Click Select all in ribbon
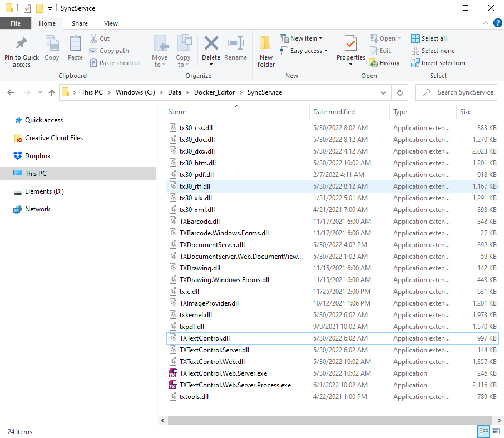Viewport: 504px width, 438px height. (429, 38)
